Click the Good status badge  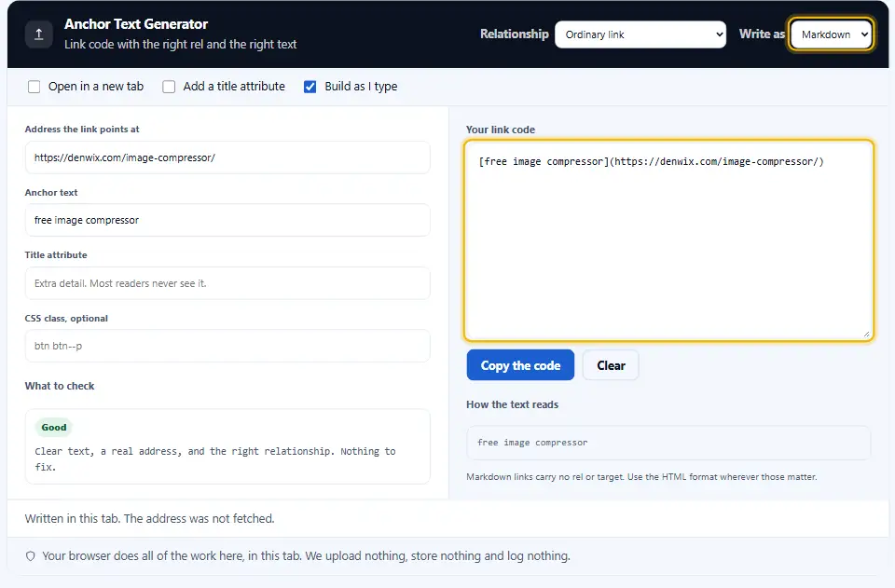coord(54,427)
